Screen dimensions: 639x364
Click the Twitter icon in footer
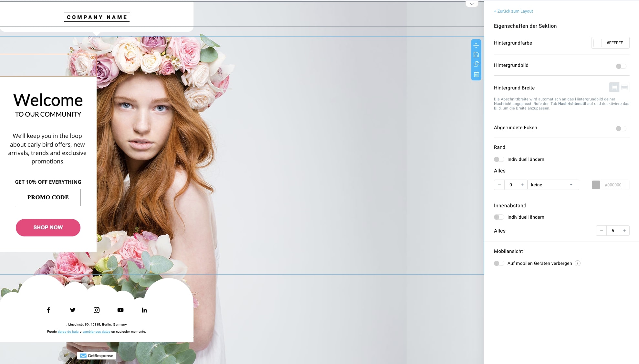72,310
